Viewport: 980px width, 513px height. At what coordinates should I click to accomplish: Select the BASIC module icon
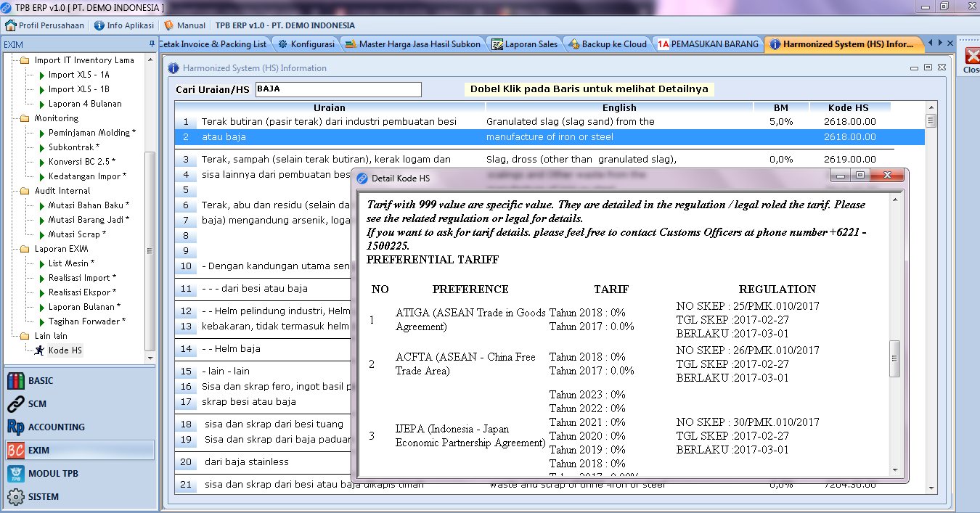click(x=16, y=381)
